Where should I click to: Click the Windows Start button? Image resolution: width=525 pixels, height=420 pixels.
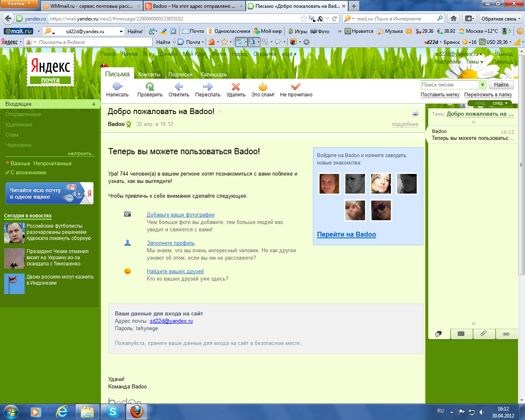click(x=11, y=411)
